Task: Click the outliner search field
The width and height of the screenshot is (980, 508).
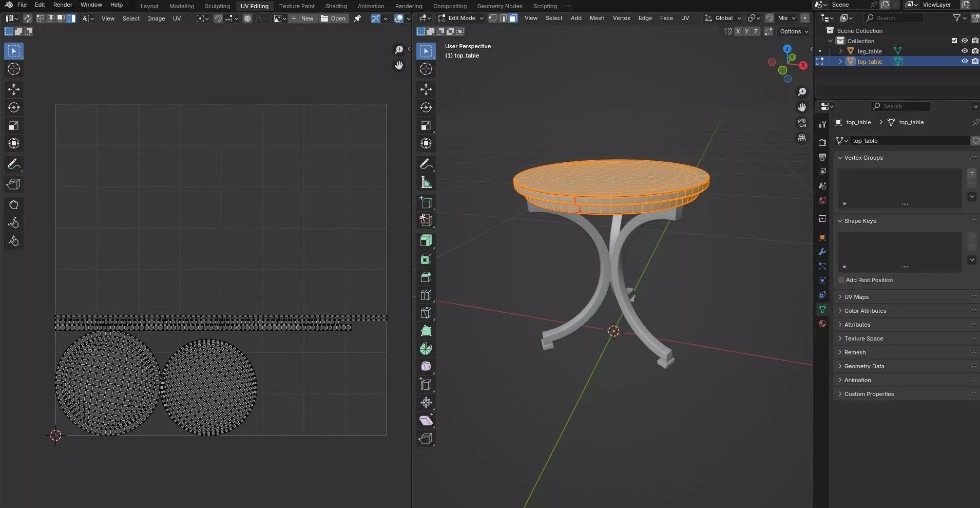Action: (894, 18)
